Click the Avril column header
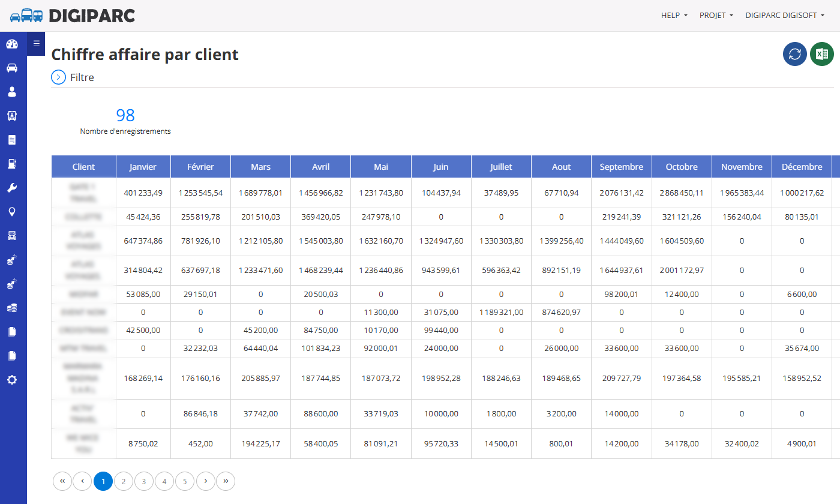 point(320,167)
